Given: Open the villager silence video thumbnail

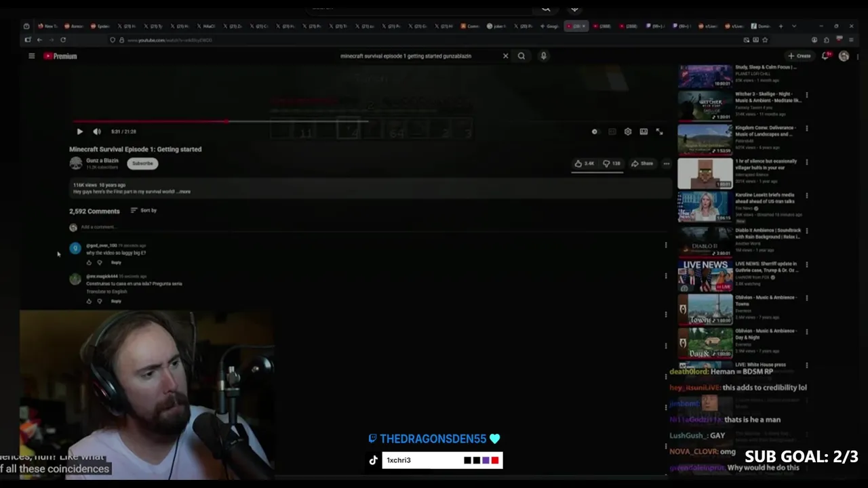Looking at the screenshot, I should tap(705, 173).
